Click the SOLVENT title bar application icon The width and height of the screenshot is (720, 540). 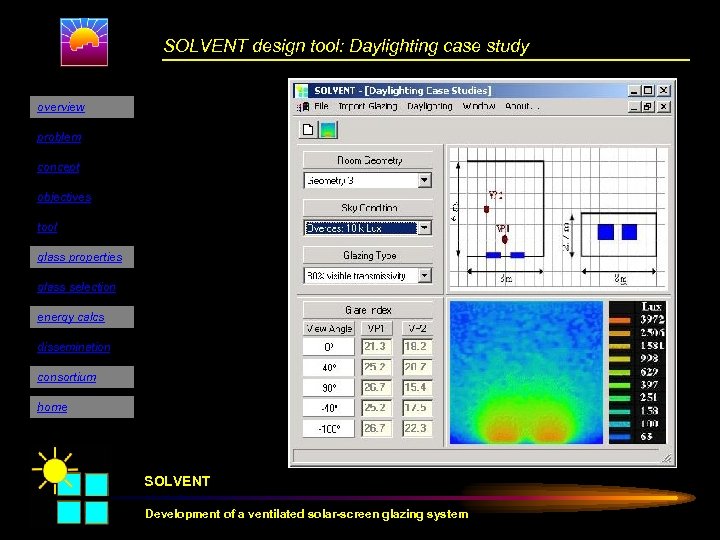pyautogui.click(x=302, y=90)
